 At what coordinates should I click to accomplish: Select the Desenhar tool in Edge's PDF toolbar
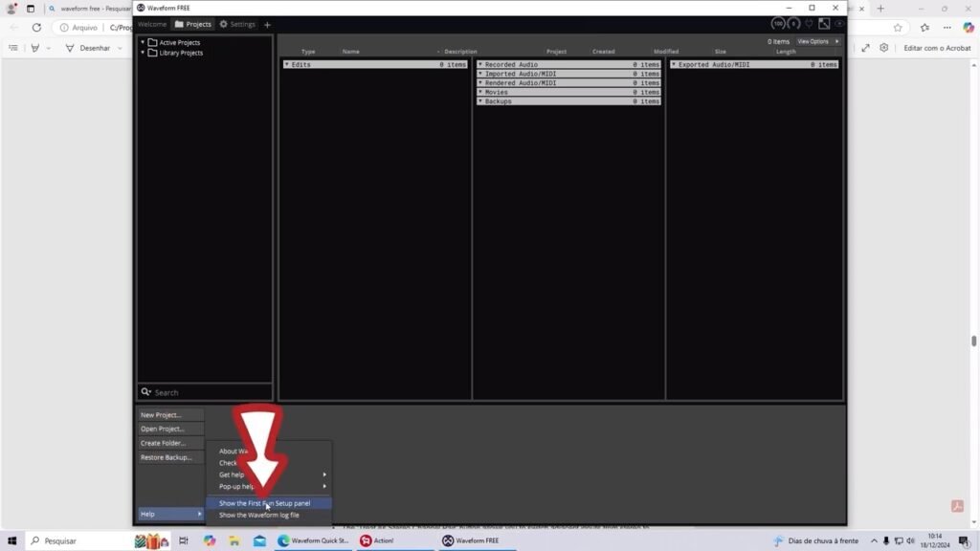point(88,48)
